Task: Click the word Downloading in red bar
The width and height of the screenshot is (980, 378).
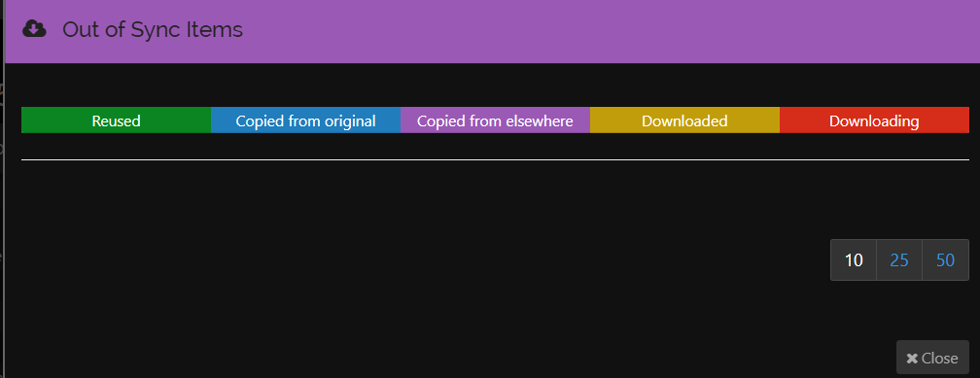Action: point(874,120)
